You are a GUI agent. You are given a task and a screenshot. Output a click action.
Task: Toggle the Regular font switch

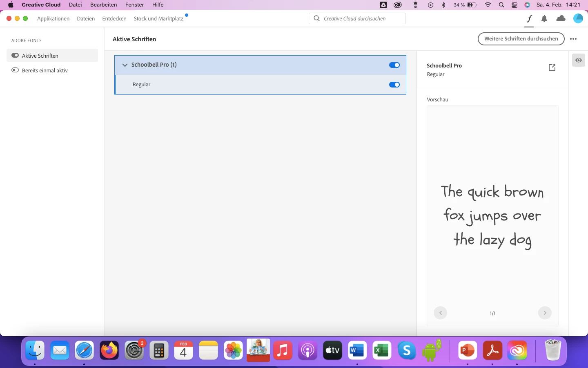(394, 85)
